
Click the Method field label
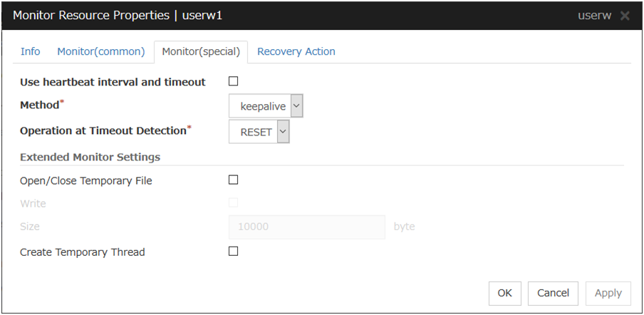[x=38, y=106]
